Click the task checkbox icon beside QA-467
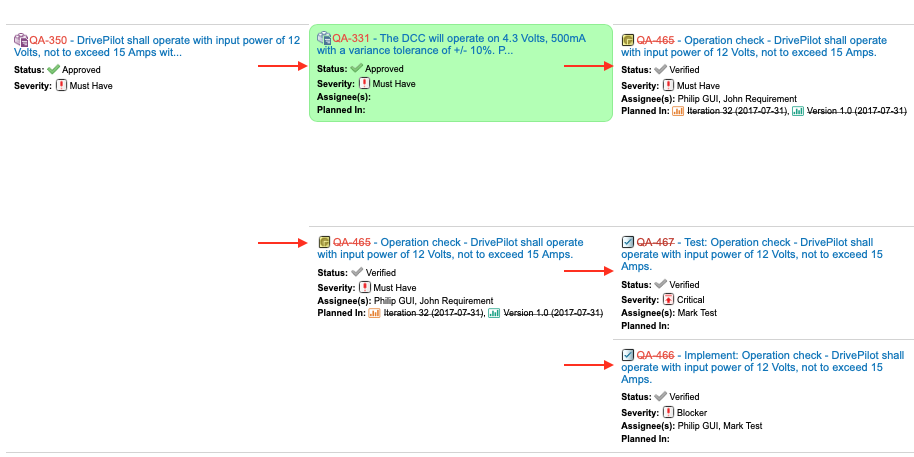This screenshot has height=457, width=914. tap(628, 242)
